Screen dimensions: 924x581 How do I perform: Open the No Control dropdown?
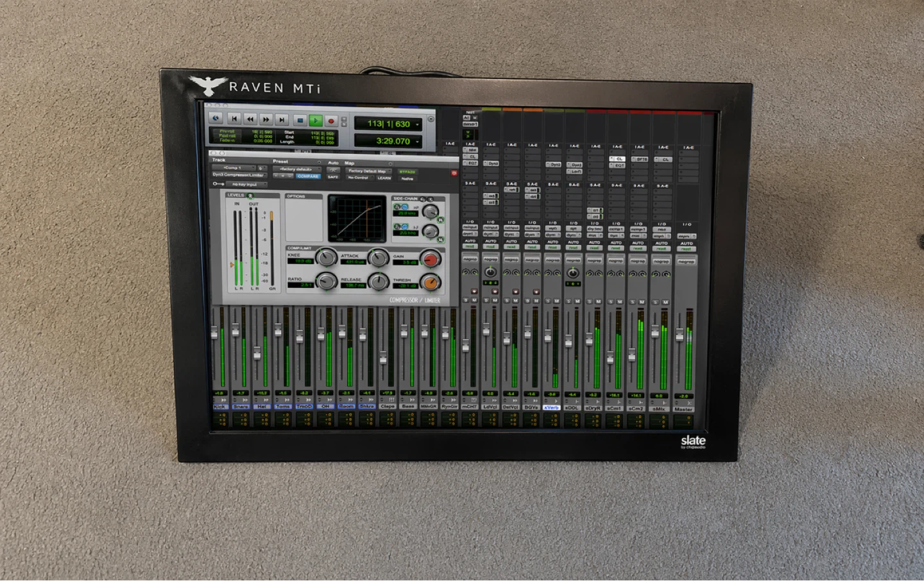point(360,178)
